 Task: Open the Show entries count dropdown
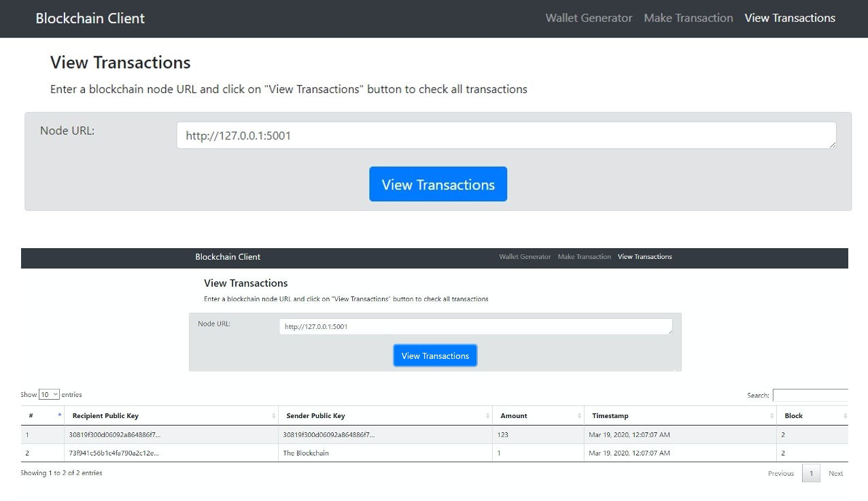tap(49, 394)
